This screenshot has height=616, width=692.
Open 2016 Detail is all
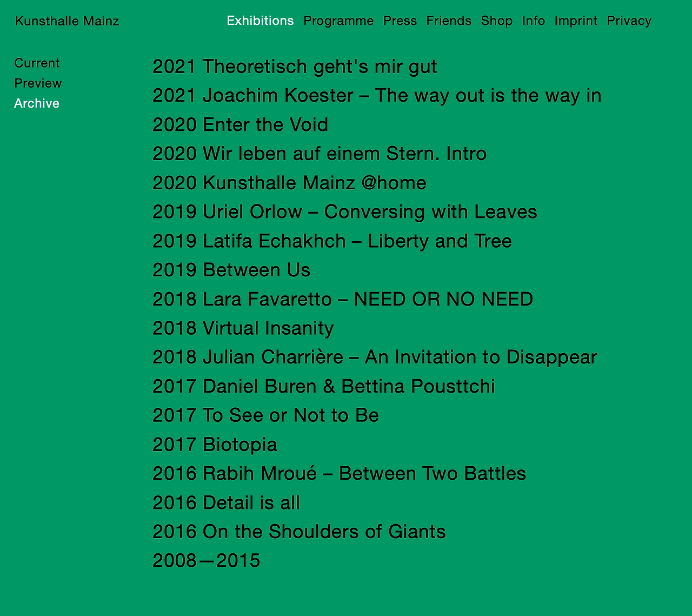226,503
